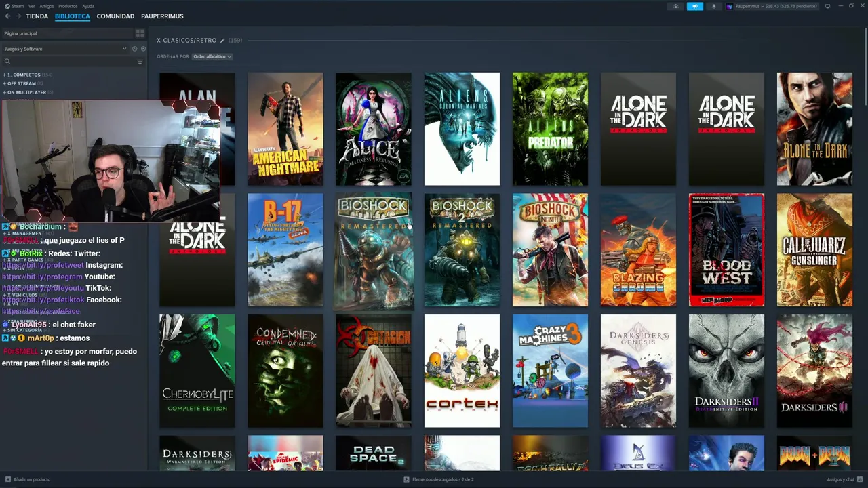Image resolution: width=868 pixels, height=488 pixels.
Task: Open B-17 Flying Fortress cover
Action: coord(285,250)
